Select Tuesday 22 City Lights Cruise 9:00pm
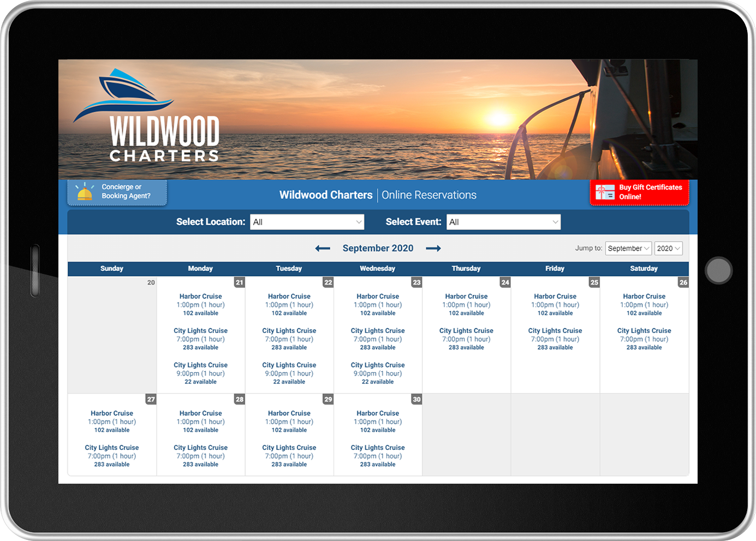This screenshot has height=541, width=756. (x=289, y=373)
